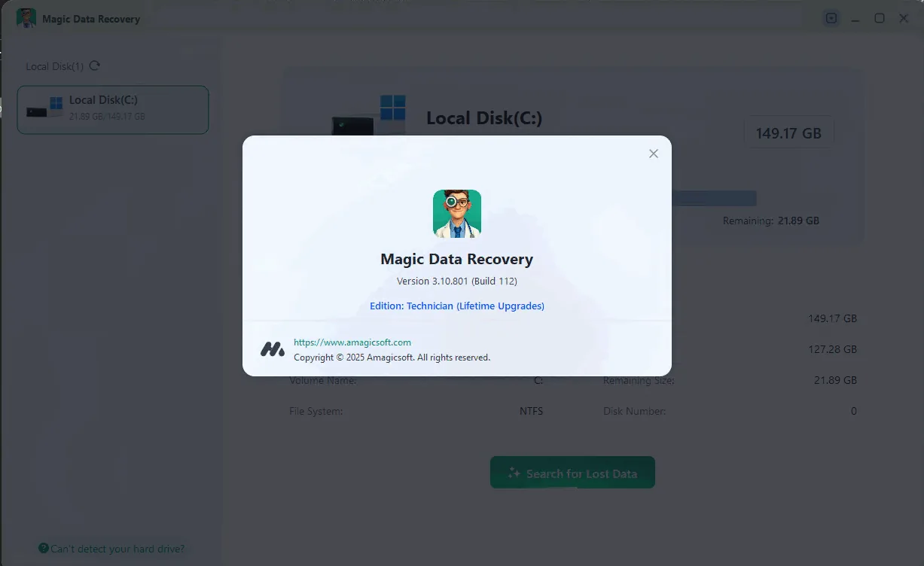Open the amagicsoft.com website link
This screenshot has width=924, height=566.
point(352,342)
